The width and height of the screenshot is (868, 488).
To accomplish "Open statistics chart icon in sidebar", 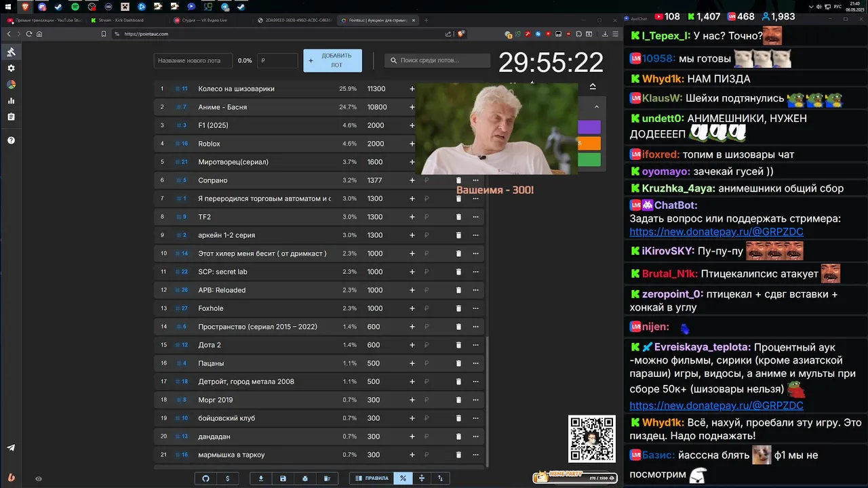I will click(11, 101).
